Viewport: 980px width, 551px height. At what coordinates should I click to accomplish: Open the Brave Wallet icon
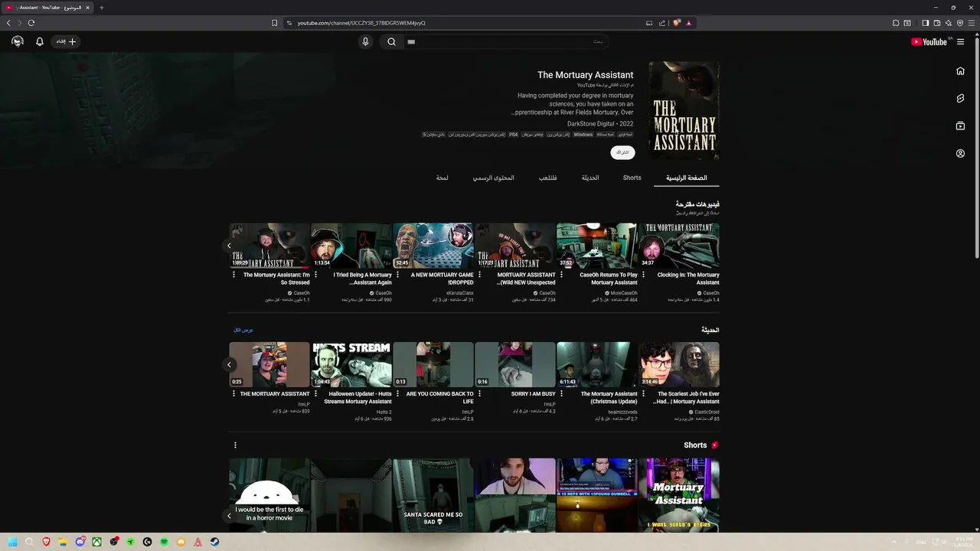tap(936, 23)
